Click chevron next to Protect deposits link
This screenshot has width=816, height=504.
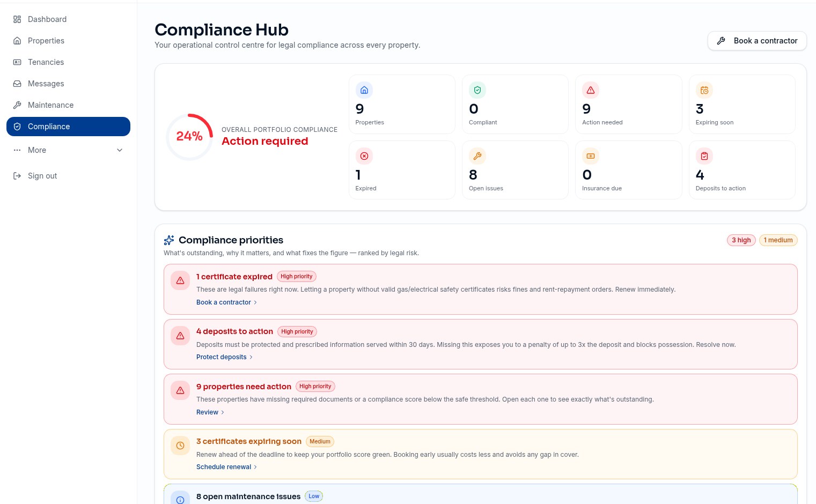tap(251, 357)
